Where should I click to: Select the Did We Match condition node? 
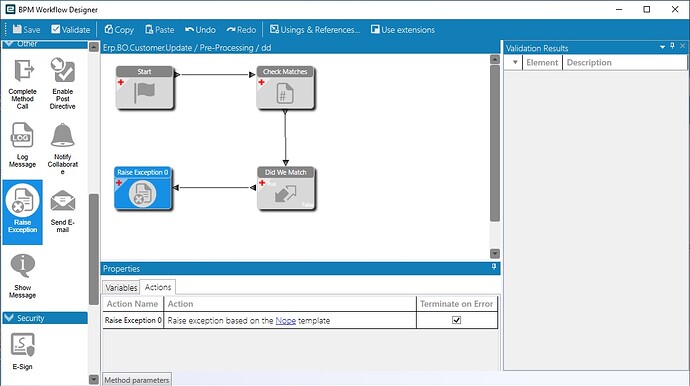286,188
